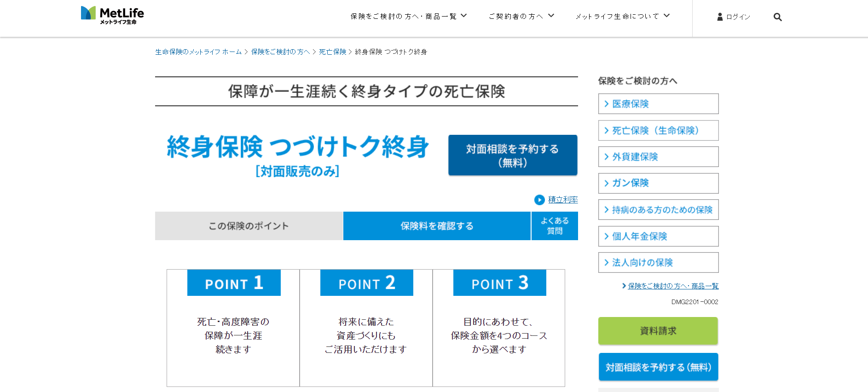
Task: Click the green 資料請求 button
Action: [x=658, y=331]
